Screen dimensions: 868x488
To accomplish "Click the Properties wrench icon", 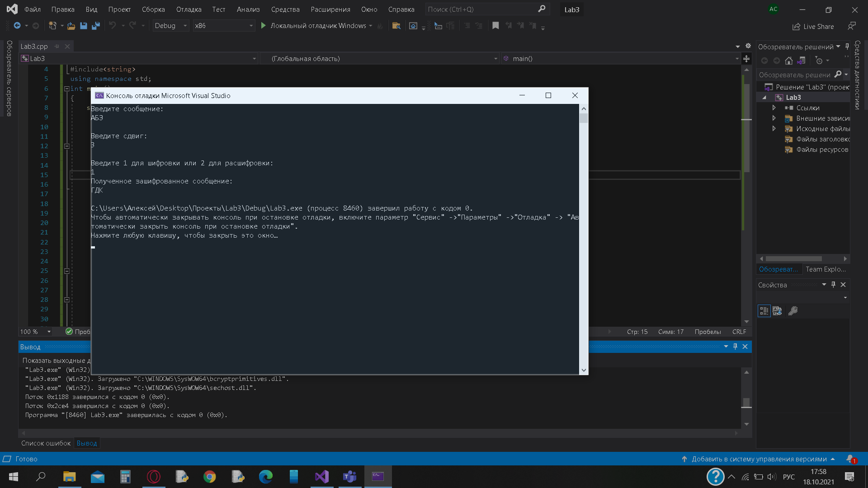I will tap(793, 311).
